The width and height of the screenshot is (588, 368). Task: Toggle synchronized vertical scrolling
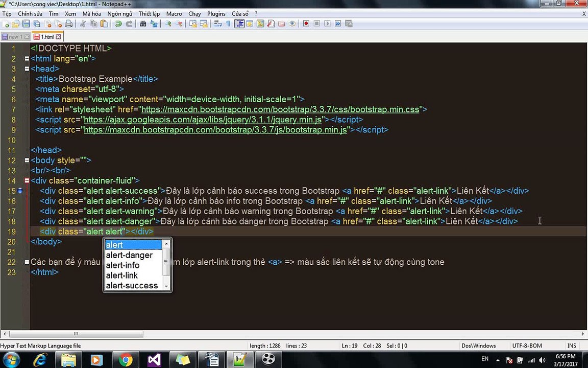tap(193, 24)
